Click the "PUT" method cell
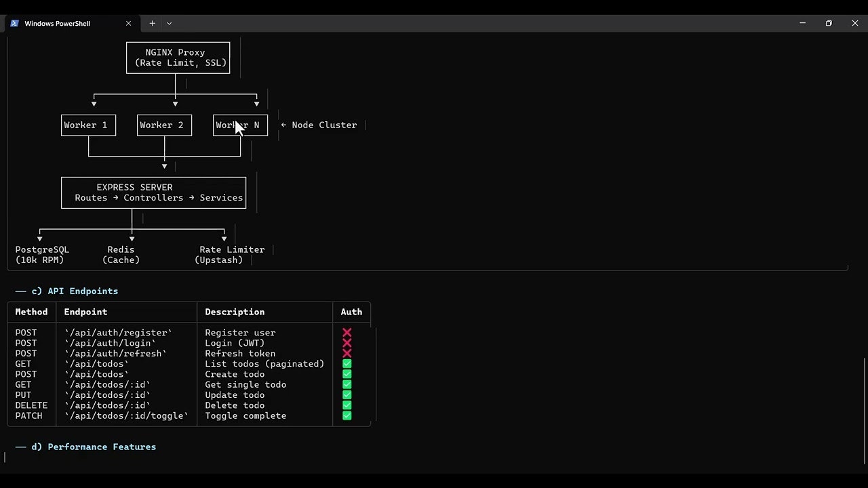Screen dimensions: 868x488 click(23, 395)
